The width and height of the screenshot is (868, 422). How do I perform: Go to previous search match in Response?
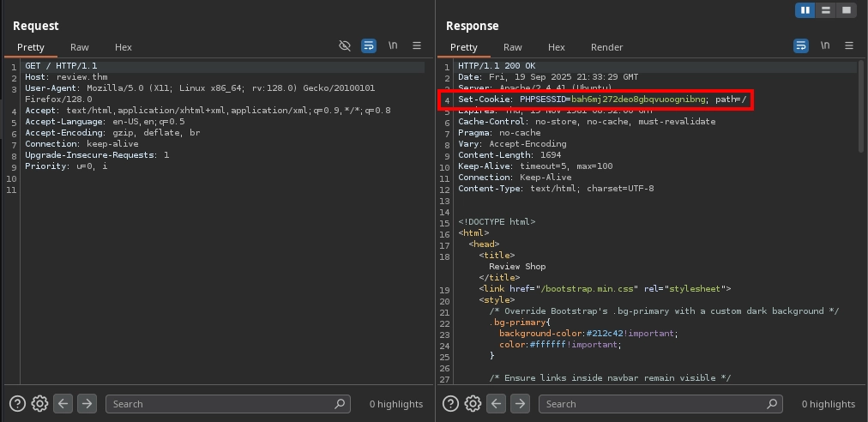[x=496, y=403]
